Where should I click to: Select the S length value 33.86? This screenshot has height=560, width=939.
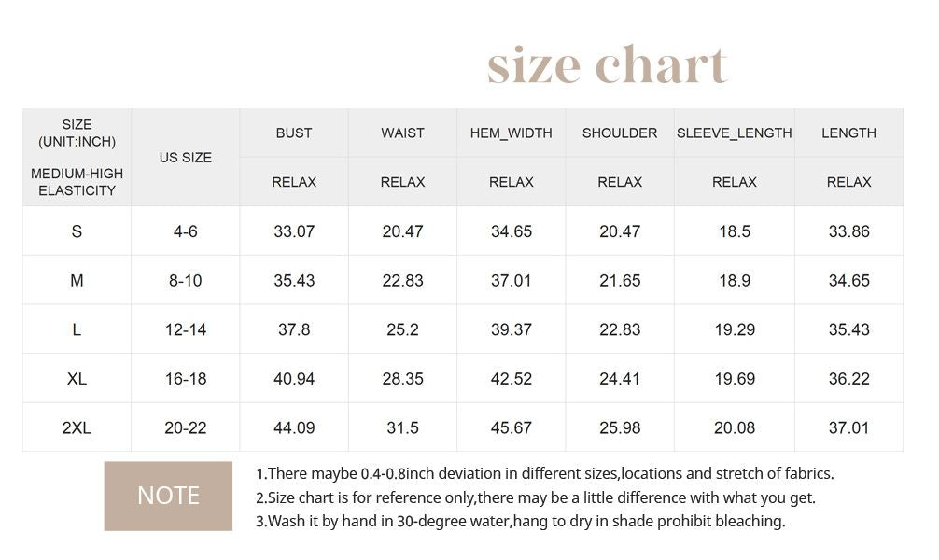848,231
